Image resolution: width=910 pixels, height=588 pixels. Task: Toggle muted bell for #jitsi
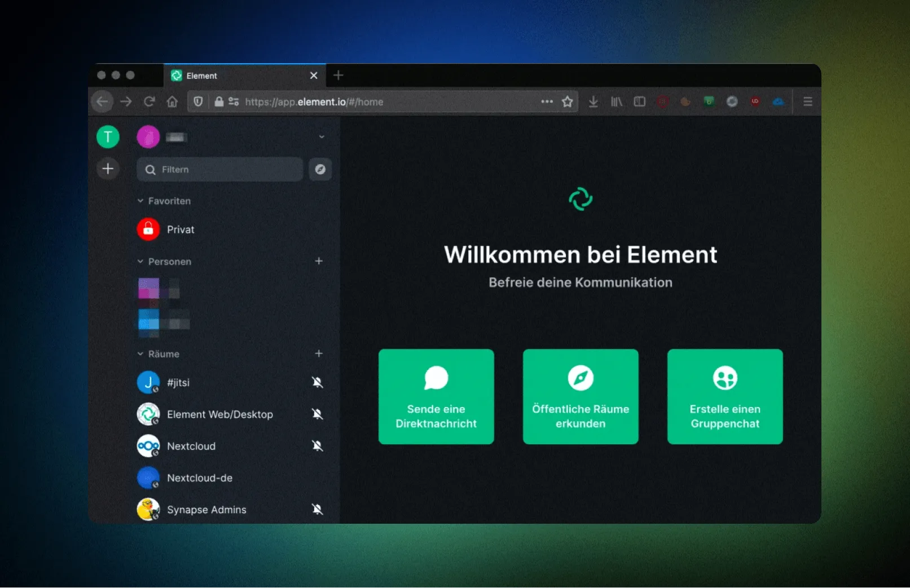click(318, 382)
